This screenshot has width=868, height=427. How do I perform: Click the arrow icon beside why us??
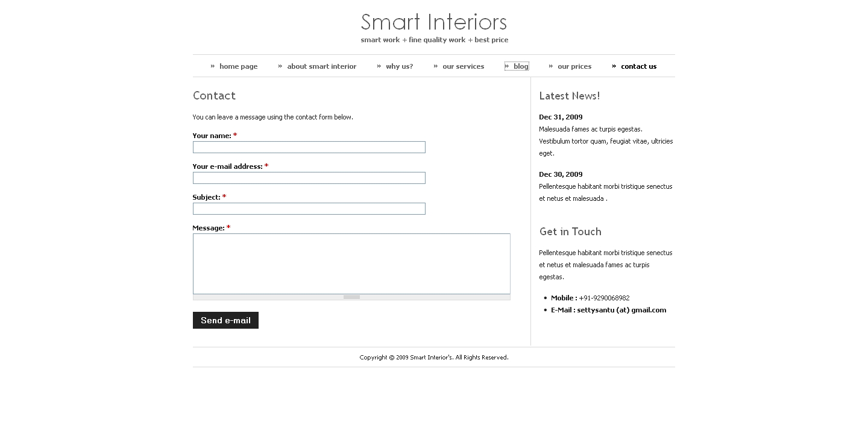[x=379, y=66]
